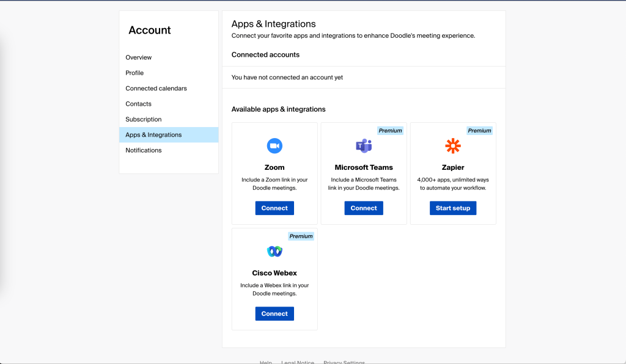This screenshot has width=626, height=364.
Task: Click the Premium badge on Zapier card
Action: [479, 131]
